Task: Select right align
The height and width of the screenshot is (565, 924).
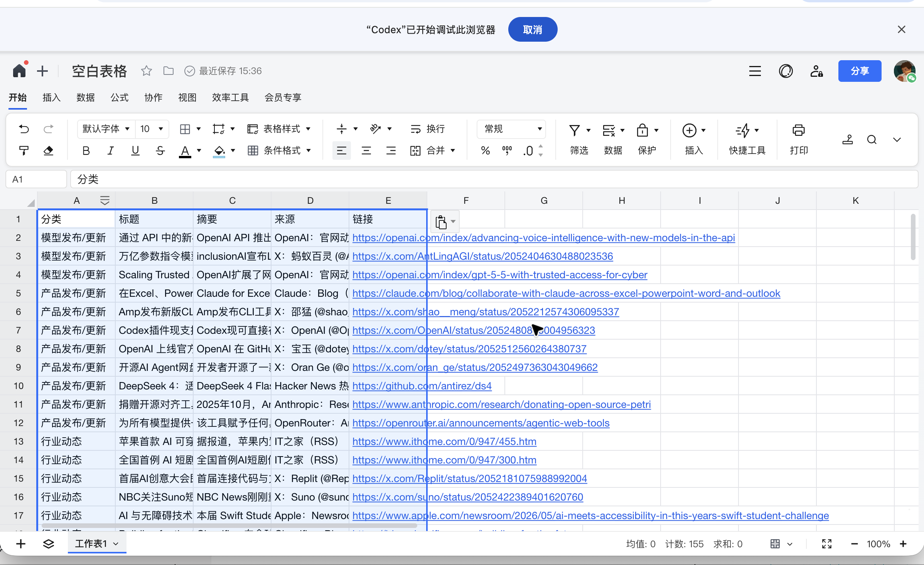Action: (x=391, y=151)
